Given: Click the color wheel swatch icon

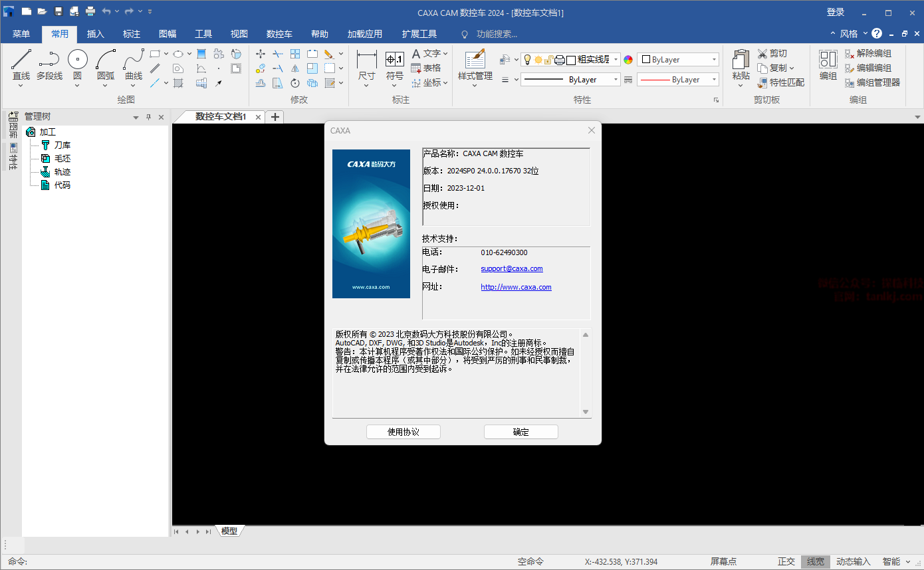Looking at the screenshot, I should pos(628,60).
